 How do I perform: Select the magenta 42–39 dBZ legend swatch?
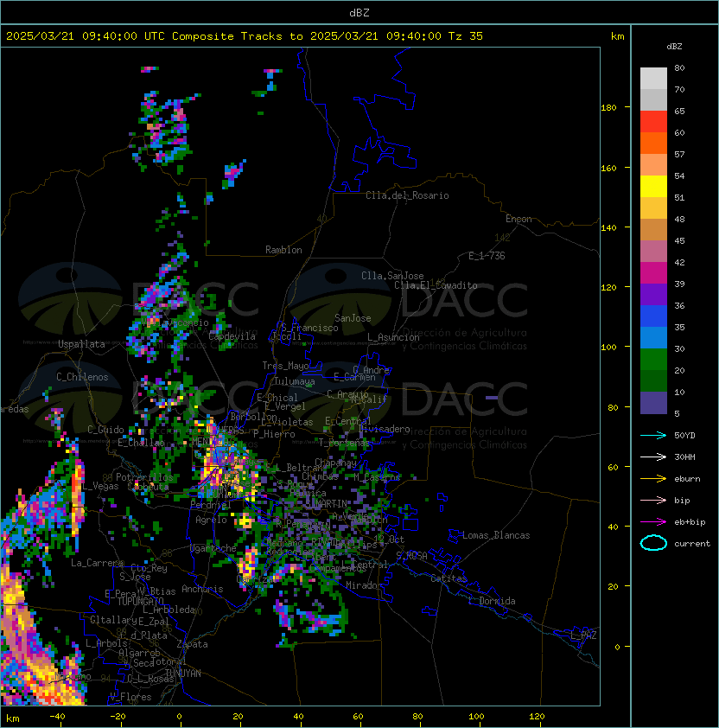click(653, 273)
